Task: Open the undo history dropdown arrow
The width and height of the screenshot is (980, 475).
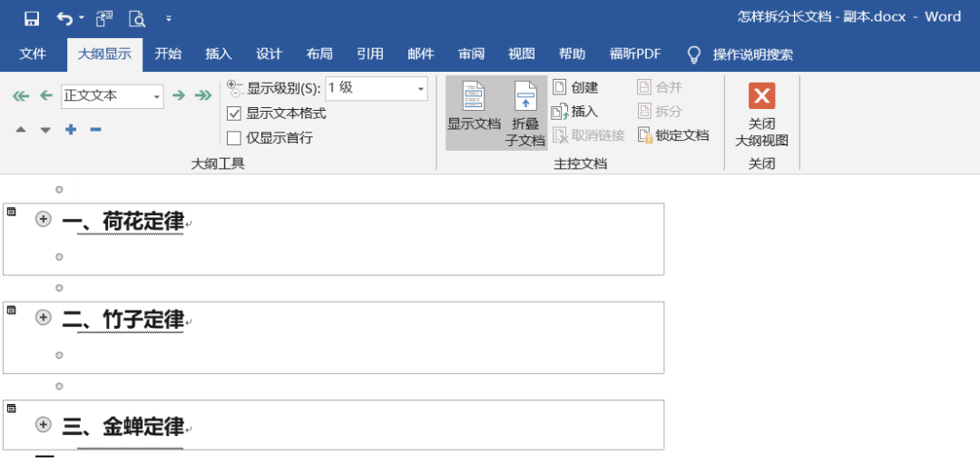Action: pos(82,18)
